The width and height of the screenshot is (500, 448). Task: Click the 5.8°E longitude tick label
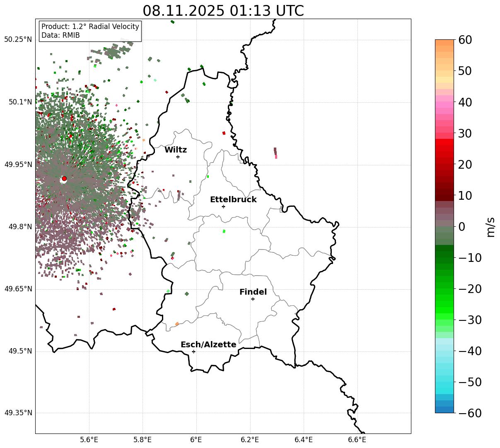[x=143, y=439]
